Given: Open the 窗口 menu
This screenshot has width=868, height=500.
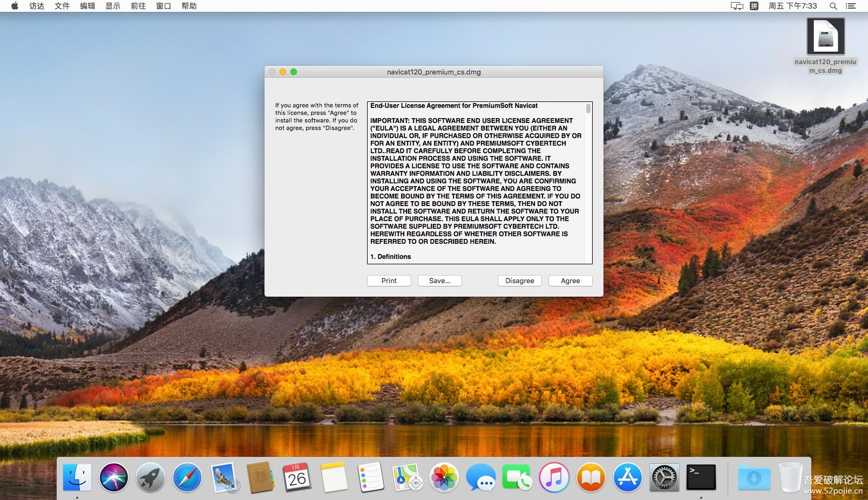Looking at the screenshot, I should tap(164, 6).
